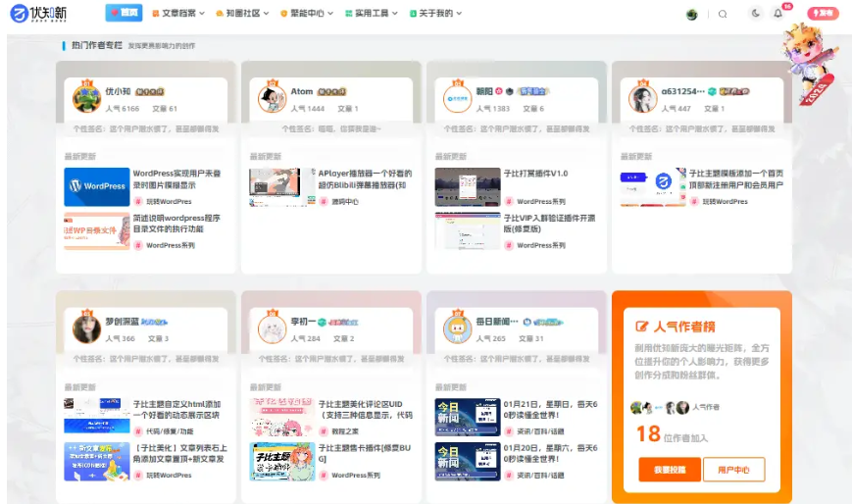
Task: Open article 子比主题自定义html添加动态展示区块
Action: 176,410
